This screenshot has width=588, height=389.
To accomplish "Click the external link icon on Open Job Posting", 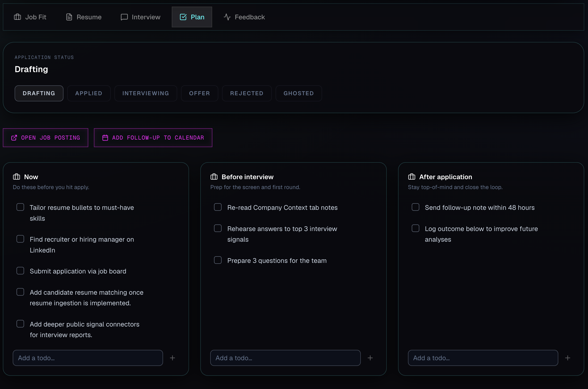I will (14, 138).
